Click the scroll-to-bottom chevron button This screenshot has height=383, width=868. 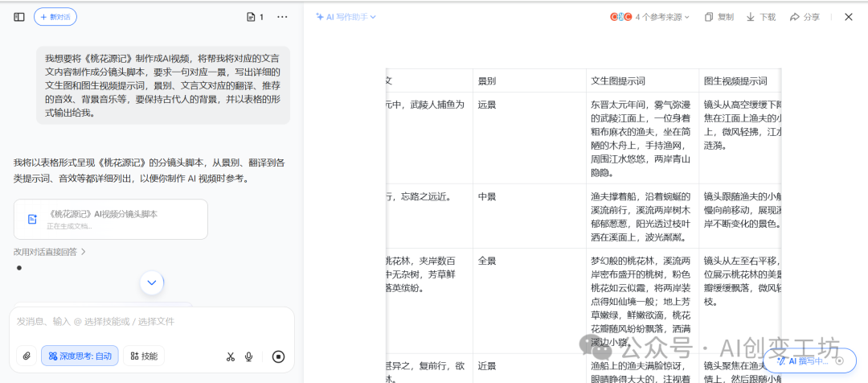[152, 282]
